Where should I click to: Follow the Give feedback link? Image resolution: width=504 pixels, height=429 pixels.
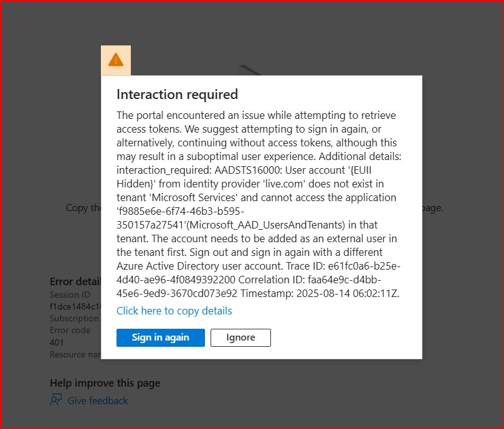98,400
